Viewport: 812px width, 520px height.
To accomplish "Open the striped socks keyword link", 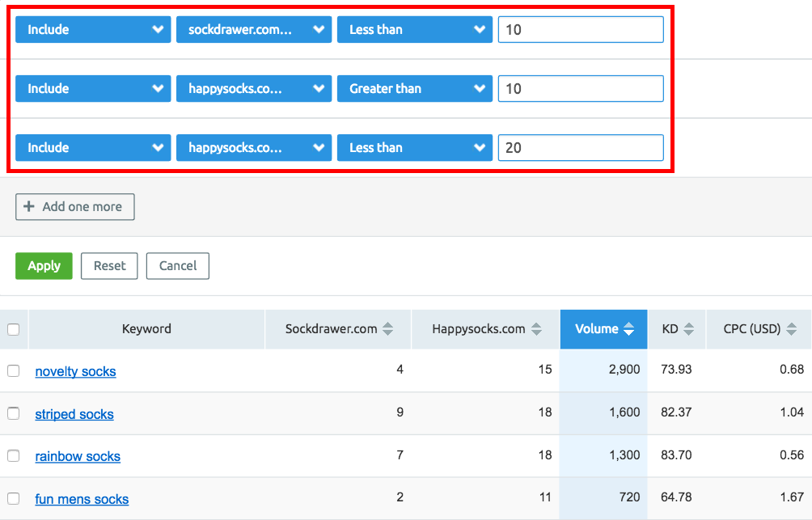I will tap(74, 414).
